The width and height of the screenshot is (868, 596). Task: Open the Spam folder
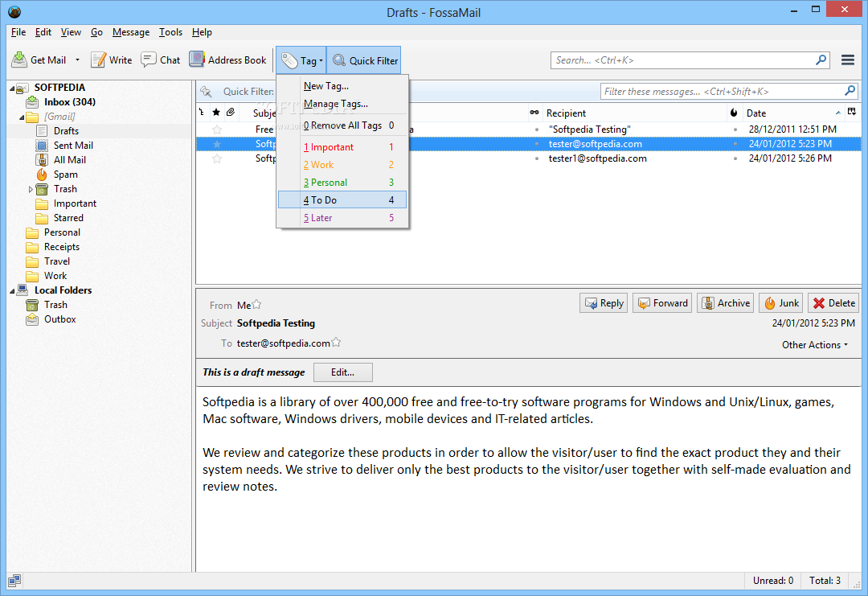point(65,174)
